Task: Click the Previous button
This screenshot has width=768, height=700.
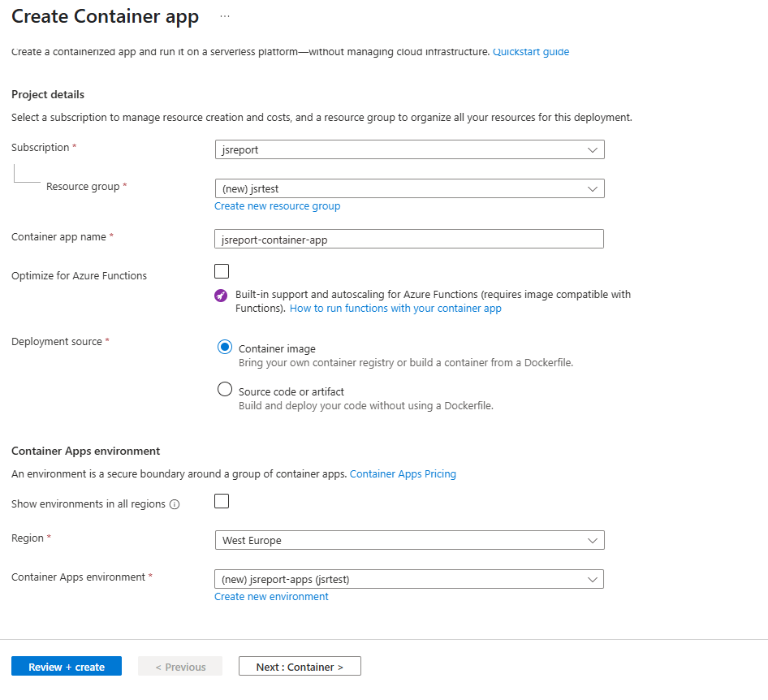Action: [180, 666]
